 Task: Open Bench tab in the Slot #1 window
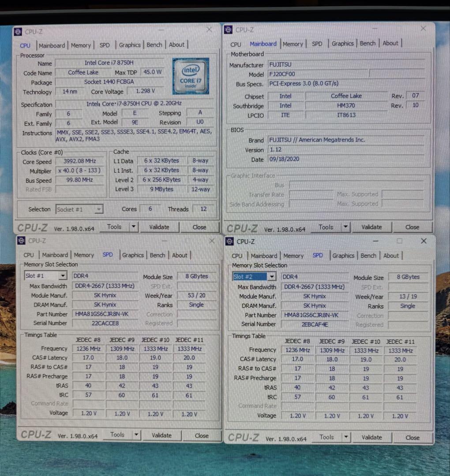click(x=157, y=255)
